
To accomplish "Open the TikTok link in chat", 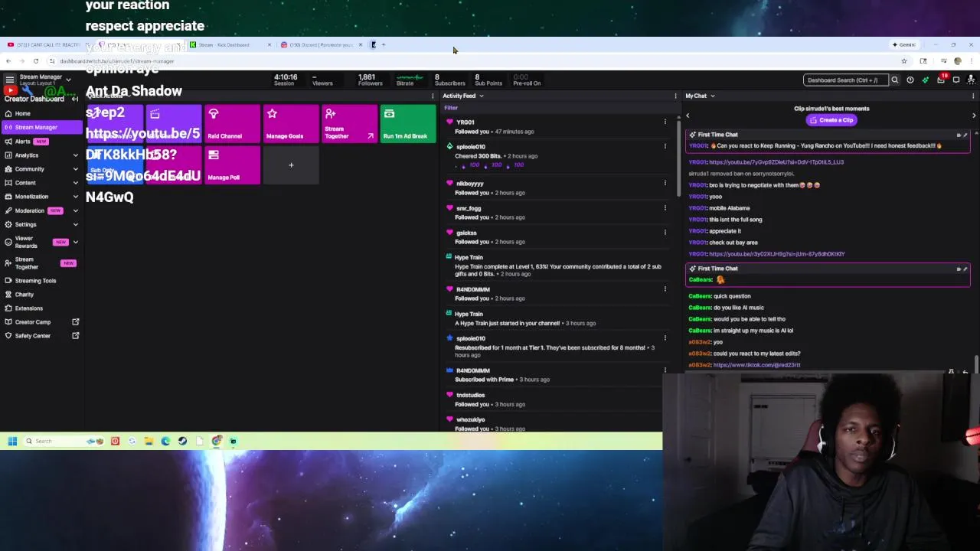I will point(756,365).
